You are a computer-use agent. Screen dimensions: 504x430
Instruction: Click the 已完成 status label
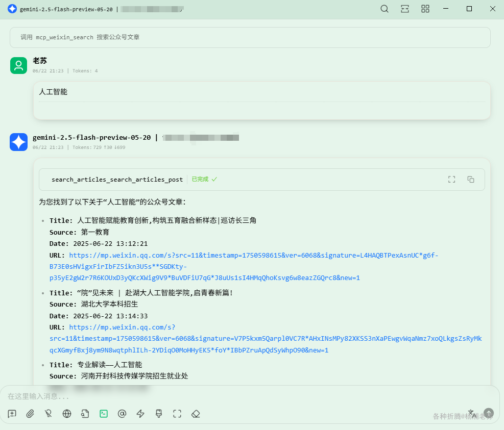tap(204, 179)
